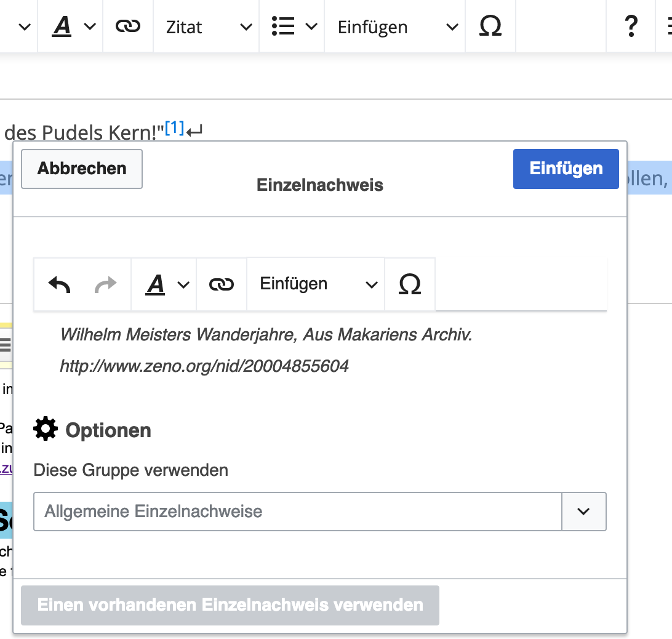Click "Einen vorhandenen Einzelnachweis verwenden"
Viewport: 672px width, 639px height.
coord(230,605)
